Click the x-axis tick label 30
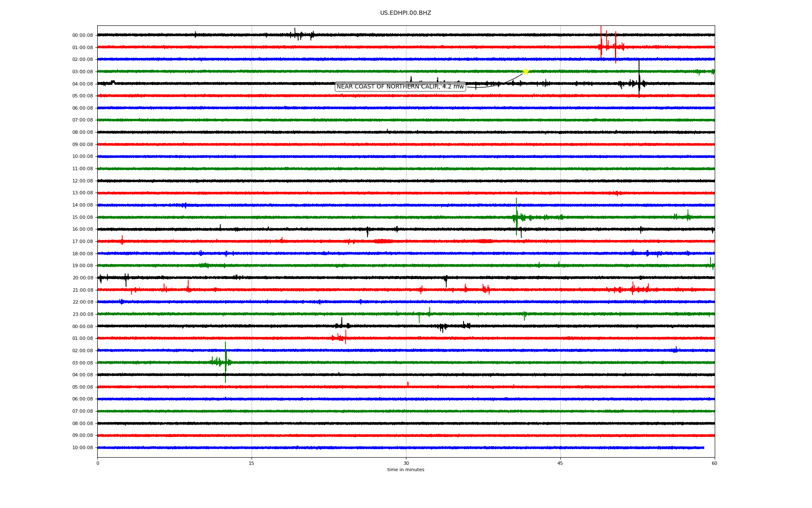Image resolution: width=812 pixels, height=508 pixels. click(x=406, y=464)
